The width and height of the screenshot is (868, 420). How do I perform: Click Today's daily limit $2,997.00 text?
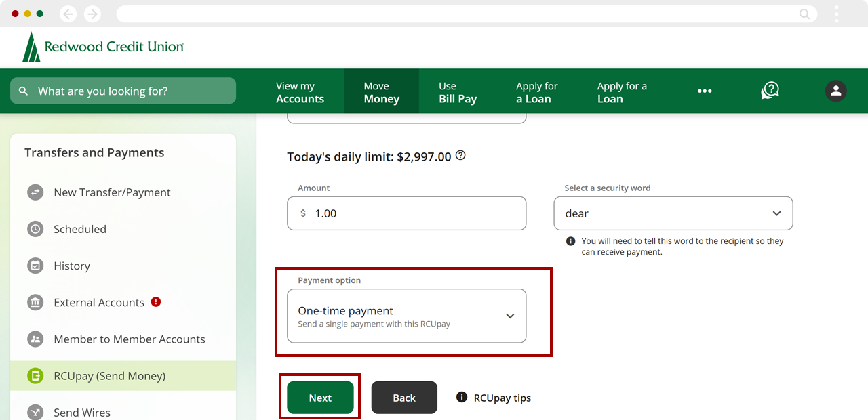click(369, 156)
